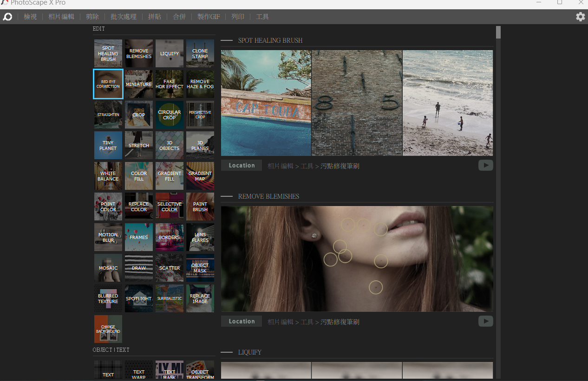Image resolution: width=588 pixels, height=381 pixels.
Task: Select the Straighten tool tile
Action: coord(108,115)
